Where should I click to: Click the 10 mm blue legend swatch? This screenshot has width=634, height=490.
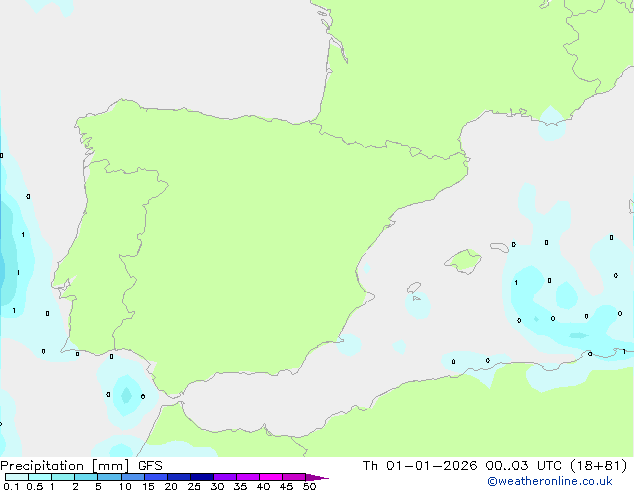[x=133, y=477]
